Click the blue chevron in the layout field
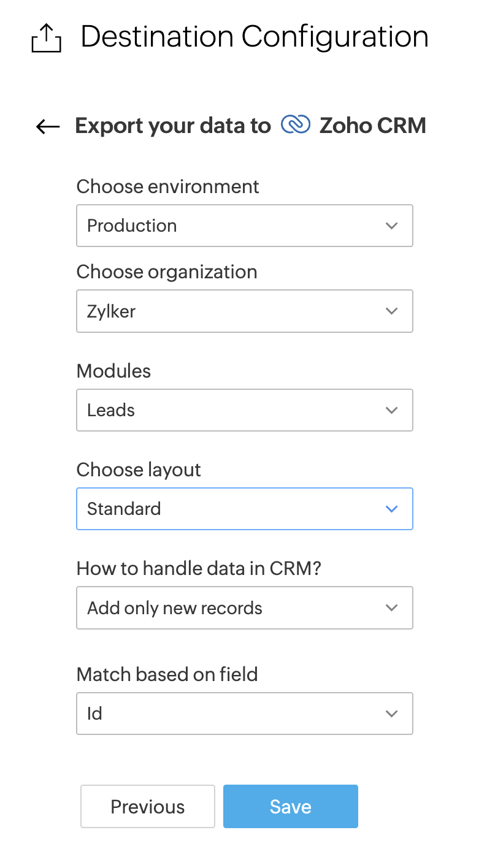This screenshot has height=868, width=487. [391, 509]
